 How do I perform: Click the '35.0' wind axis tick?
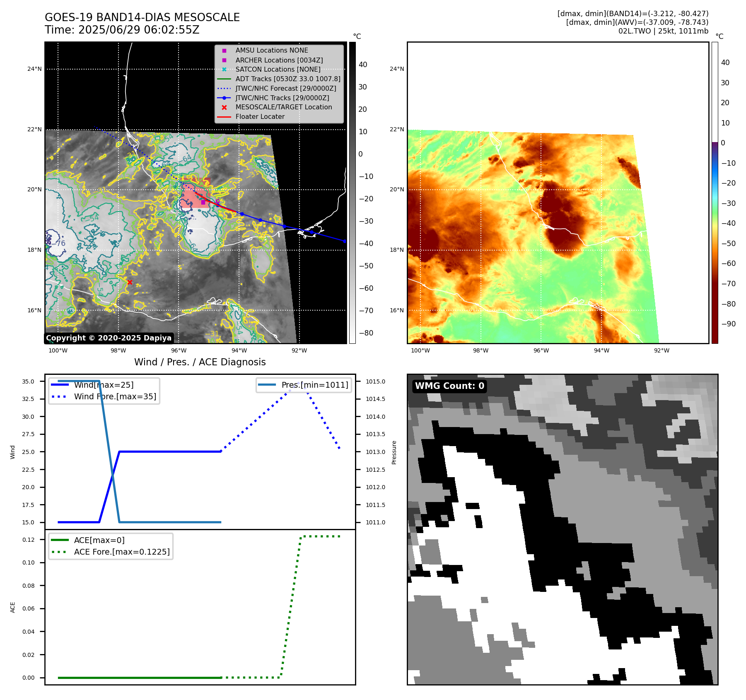coord(28,381)
